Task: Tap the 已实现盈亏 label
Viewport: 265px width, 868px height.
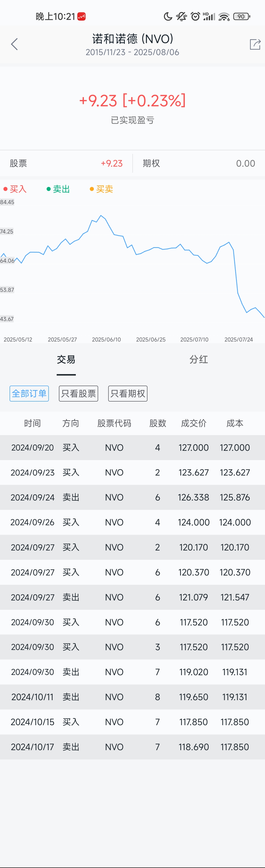Action: [x=132, y=120]
